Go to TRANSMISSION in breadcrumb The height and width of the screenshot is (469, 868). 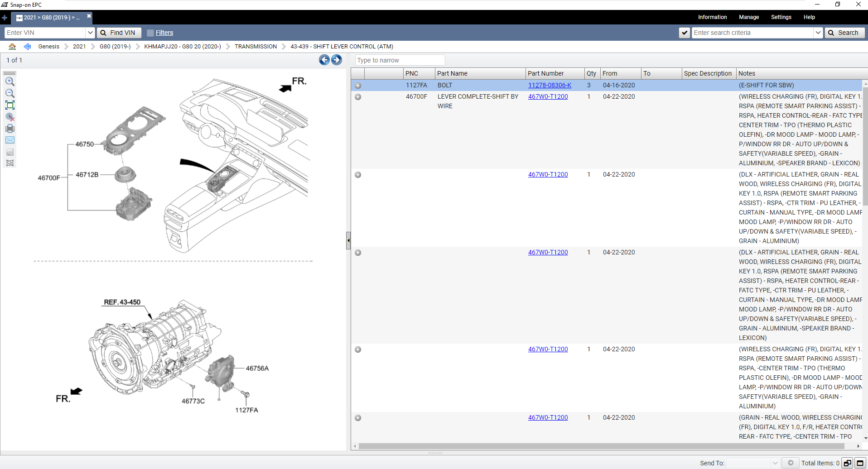pyautogui.click(x=256, y=47)
